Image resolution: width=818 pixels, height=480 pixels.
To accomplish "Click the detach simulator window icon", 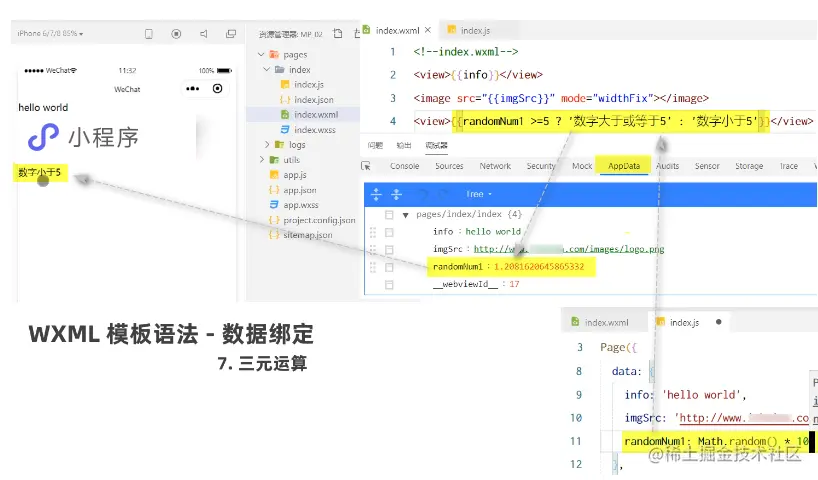I will tap(231, 34).
